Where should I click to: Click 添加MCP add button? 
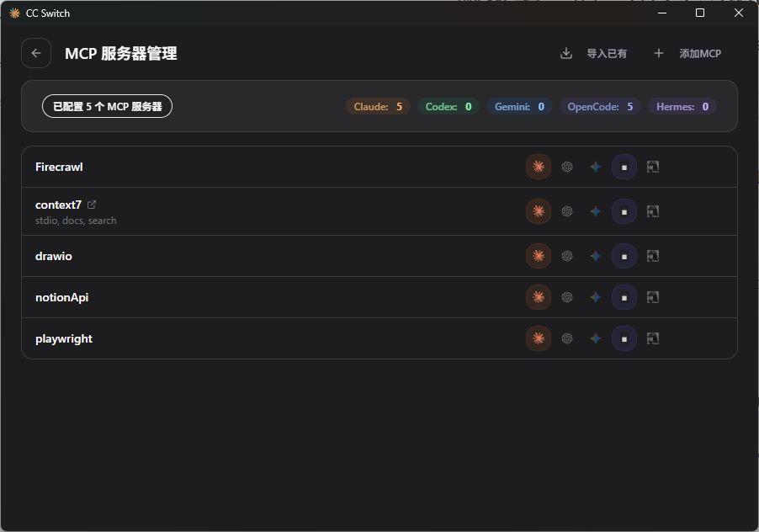[x=687, y=53]
